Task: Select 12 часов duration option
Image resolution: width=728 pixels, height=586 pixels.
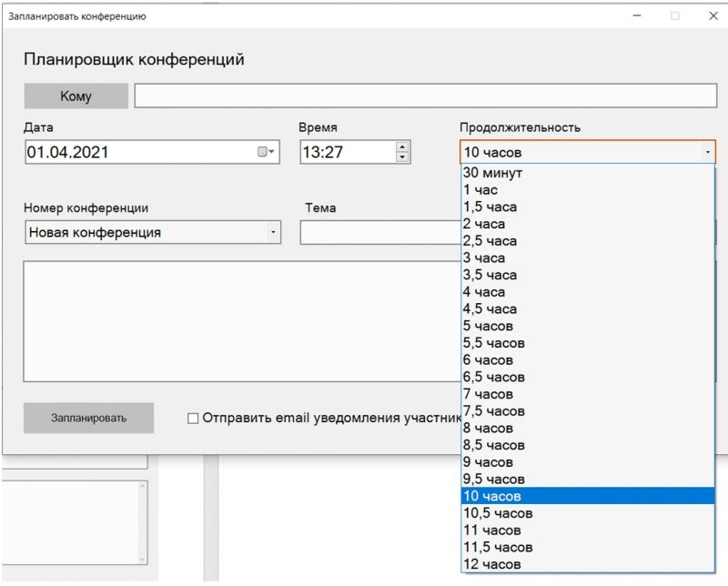Action: tap(588, 564)
